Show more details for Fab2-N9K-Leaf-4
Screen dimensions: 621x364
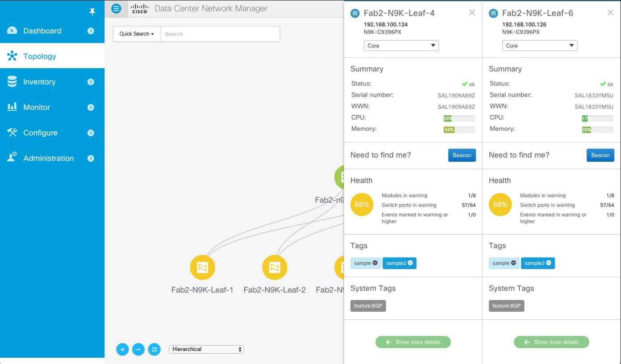click(x=413, y=342)
